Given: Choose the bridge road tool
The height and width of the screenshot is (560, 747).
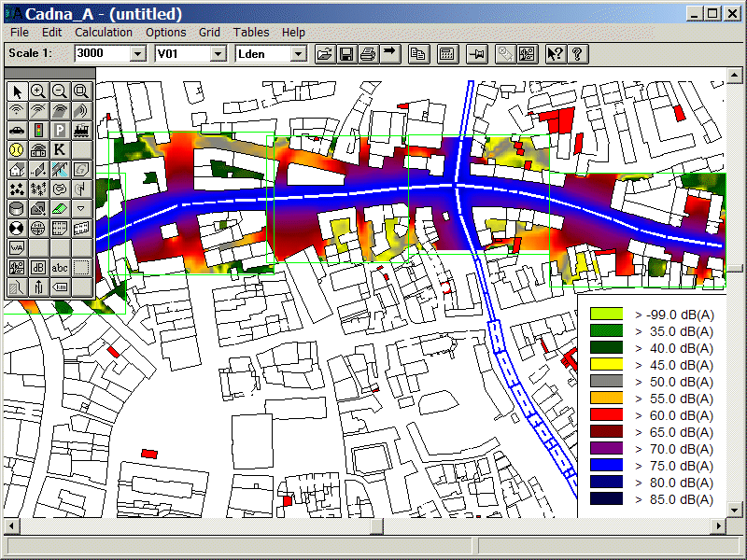Looking at the screenshot, I should coord(60,169).
